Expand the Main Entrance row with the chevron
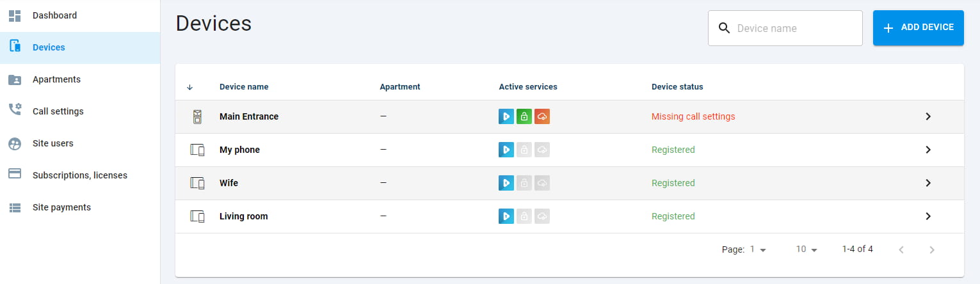Viewport: 980px width, 284px height. tap(928, 116)
